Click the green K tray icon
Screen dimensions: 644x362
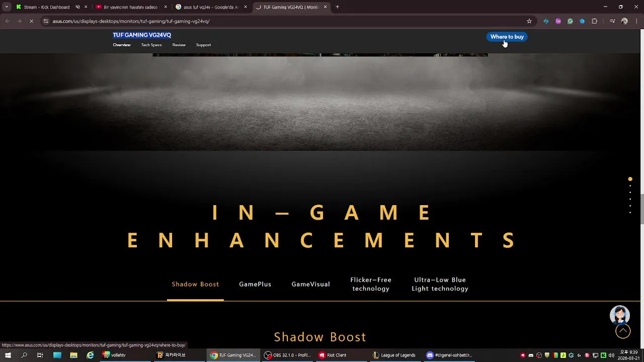[x=603, y=355]
